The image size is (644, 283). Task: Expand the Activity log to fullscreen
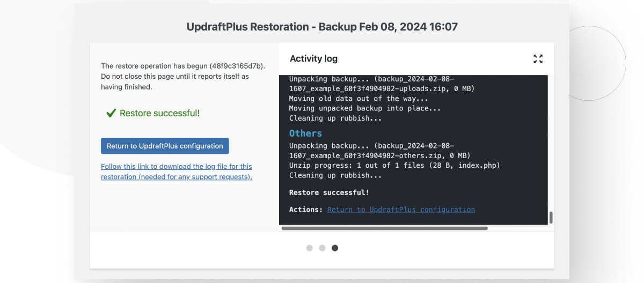(538, 59)
